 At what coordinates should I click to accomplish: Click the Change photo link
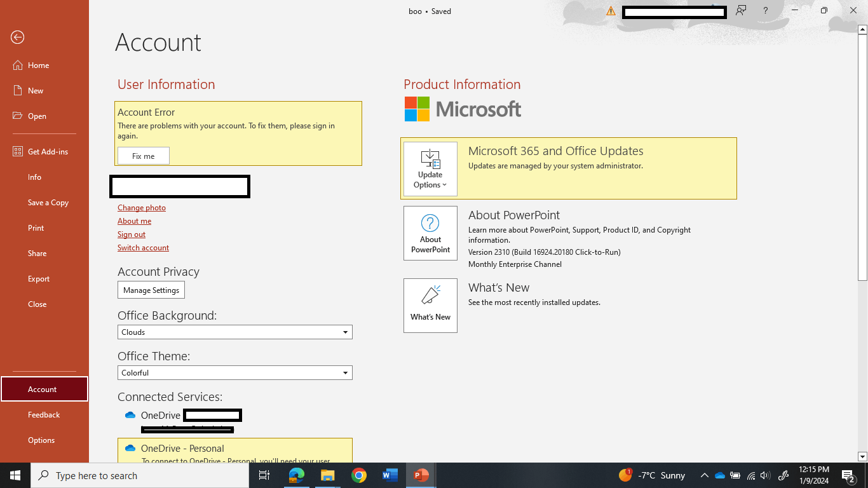click(x=142, y=208)
